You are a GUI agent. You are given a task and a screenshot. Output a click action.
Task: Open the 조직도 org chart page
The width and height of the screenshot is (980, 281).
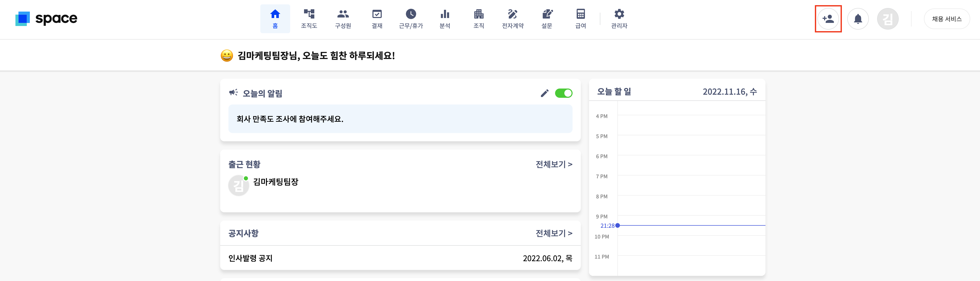tap(308, 19)
